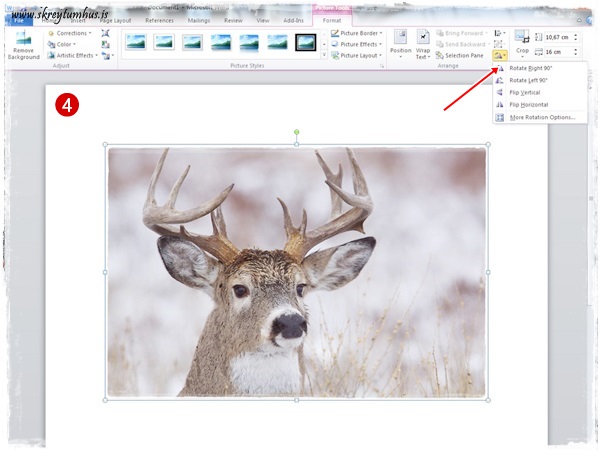Click the green rotation handle above image
This screenshot has width=600, height=452.
[x=296, y=132]
